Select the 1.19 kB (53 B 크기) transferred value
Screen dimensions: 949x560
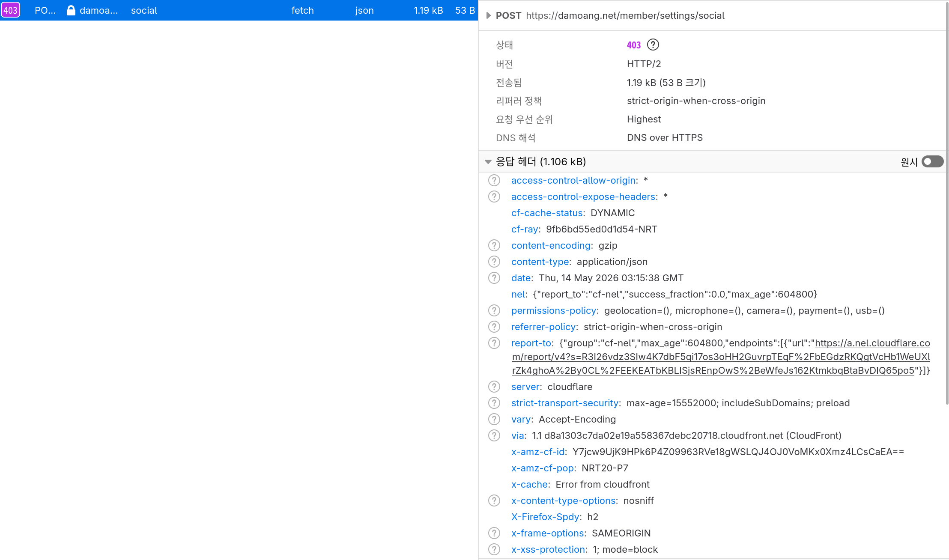click(666, 82)
